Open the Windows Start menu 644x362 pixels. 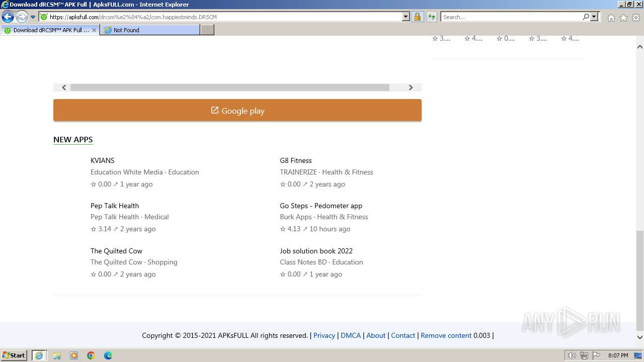click(14, 355)
